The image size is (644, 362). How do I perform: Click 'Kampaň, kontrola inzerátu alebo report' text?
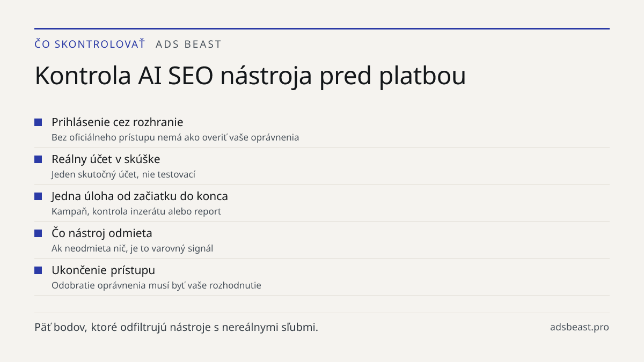pos(136,211)
